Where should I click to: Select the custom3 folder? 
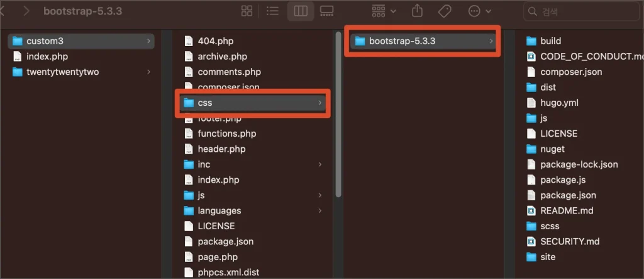45,41
